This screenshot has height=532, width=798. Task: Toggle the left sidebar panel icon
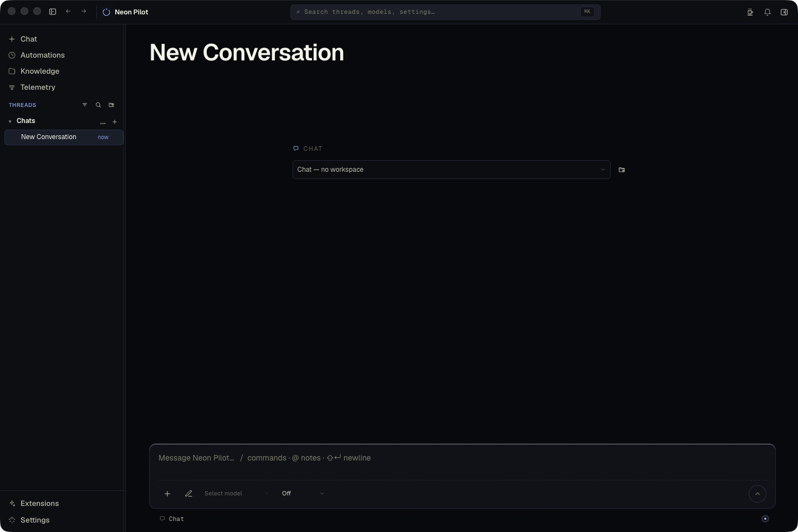[53, 12]
